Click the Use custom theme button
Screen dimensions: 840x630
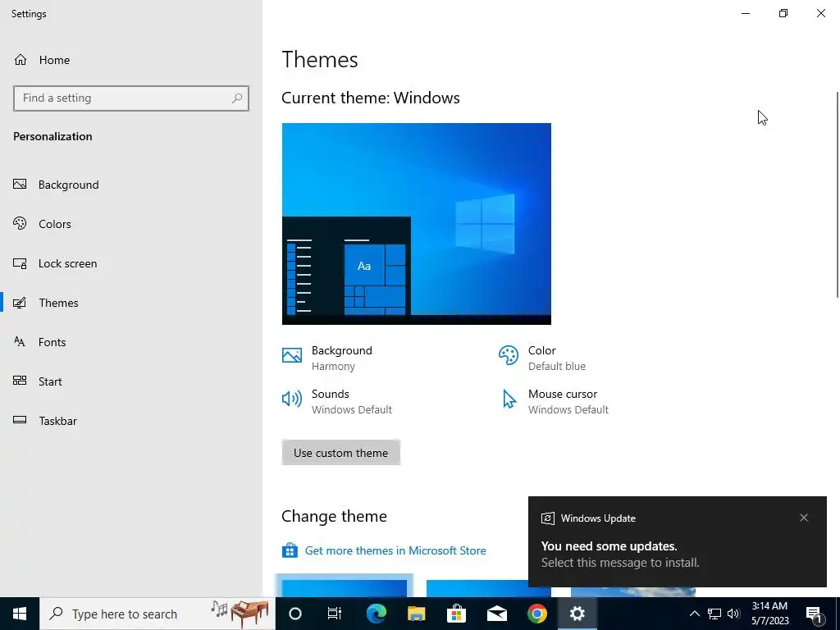[x=340, y=453]
